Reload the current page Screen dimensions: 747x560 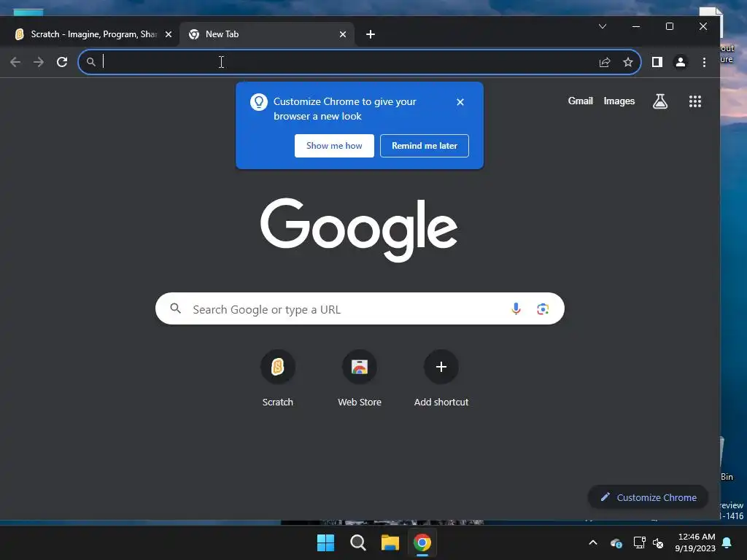62,62
